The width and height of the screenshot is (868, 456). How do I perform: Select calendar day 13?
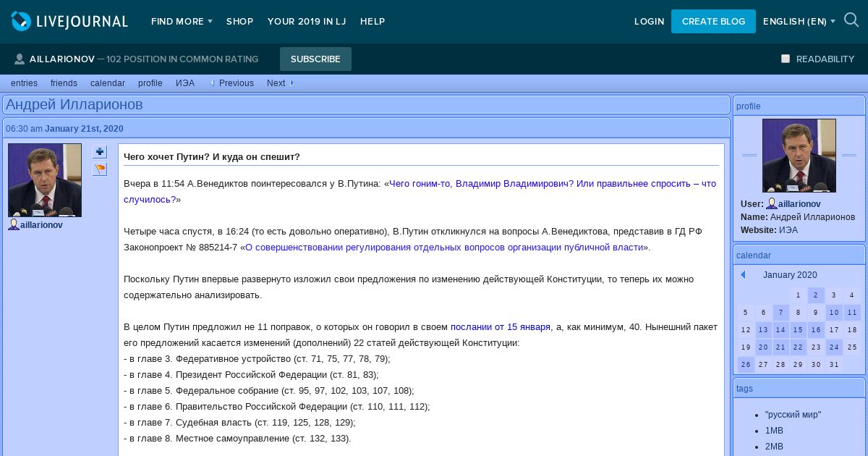click(763, 330)
